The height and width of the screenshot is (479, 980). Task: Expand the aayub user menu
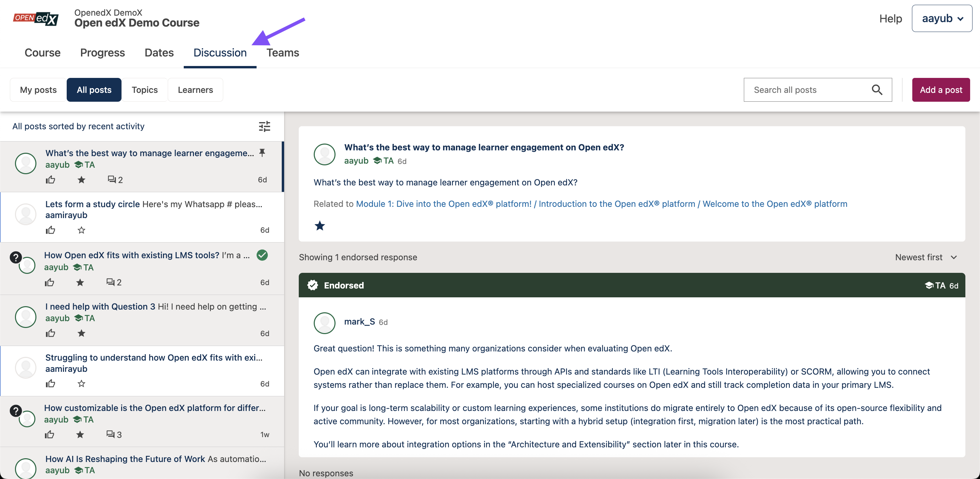941,18
